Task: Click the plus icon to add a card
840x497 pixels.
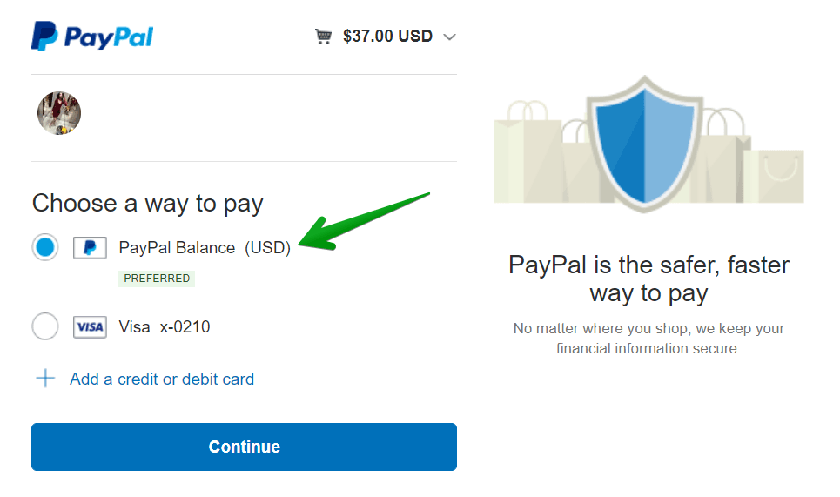Action: tap(45, 379)
